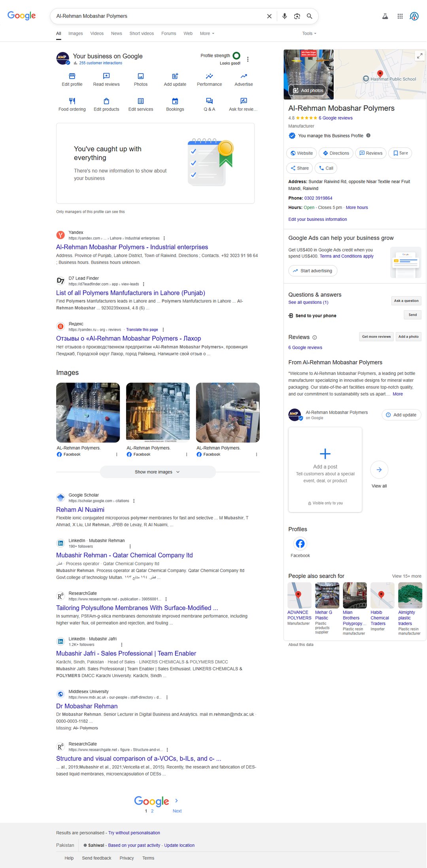Open the Tools dropdown
The height and width of the screenshot is (868, 427).
click(x=309, y=34)
